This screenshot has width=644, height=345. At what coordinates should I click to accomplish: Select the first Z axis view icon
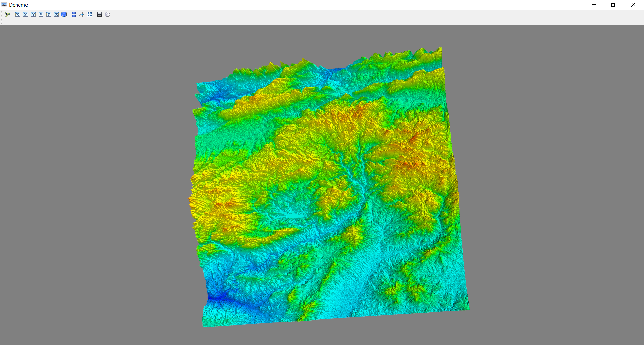(49, 14)
